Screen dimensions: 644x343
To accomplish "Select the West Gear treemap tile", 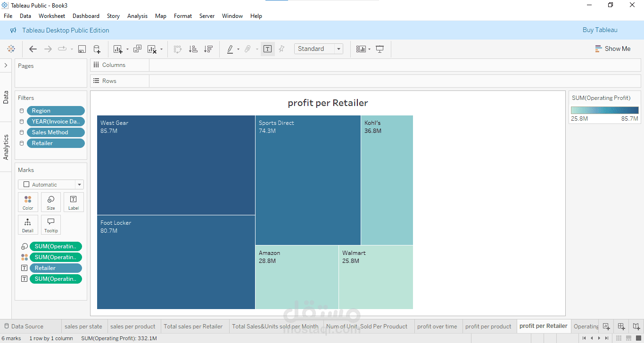I will (176, 165).
